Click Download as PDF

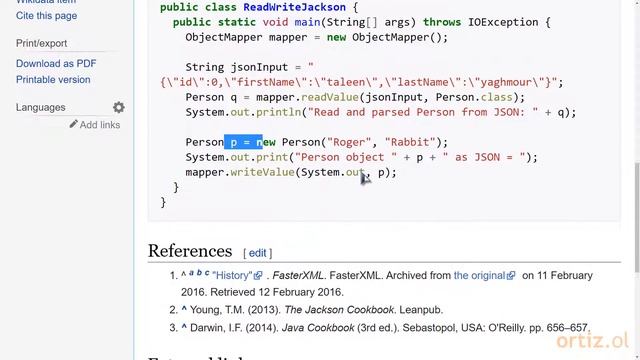click(x=56, y=64)
